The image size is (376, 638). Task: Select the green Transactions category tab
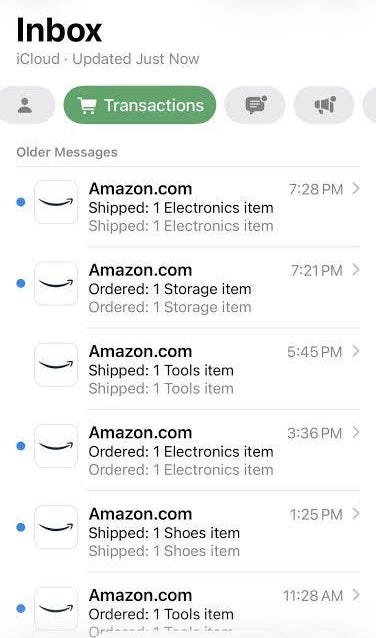coord(140,105)
